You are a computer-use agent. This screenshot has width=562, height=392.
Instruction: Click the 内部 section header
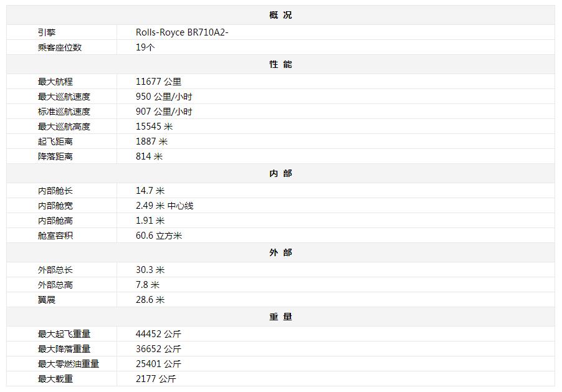tap(280, 173)
